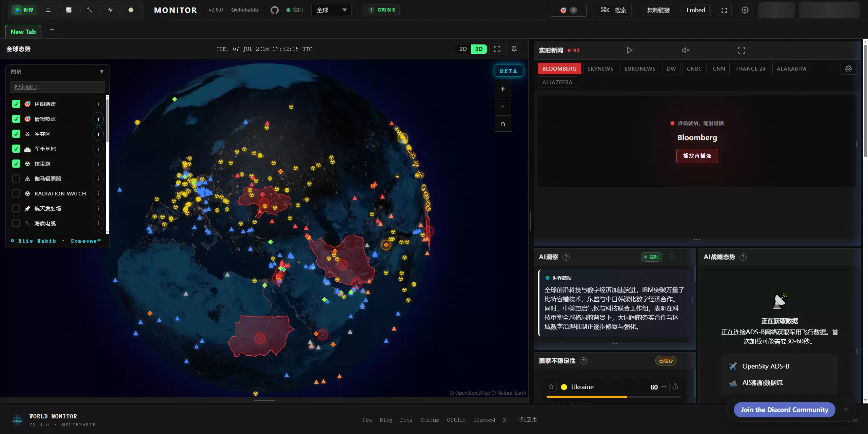Switch to the tech variant laptop icon
The width and height of the screenshot is (868, 434).
[x=48, y=10]
